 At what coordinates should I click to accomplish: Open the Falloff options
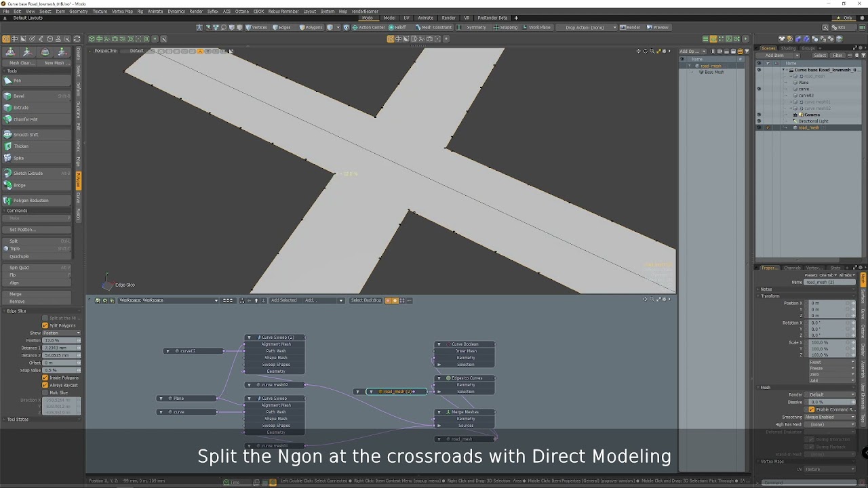click(397, 27)
